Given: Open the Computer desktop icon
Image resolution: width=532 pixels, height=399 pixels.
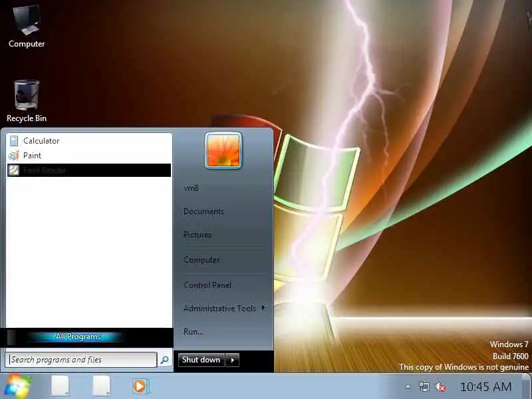Looking at the screenshot, I should (27, 27).
